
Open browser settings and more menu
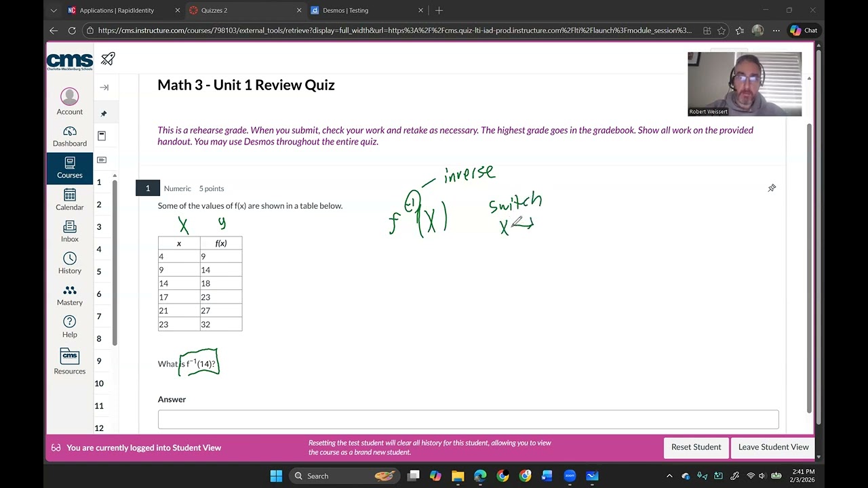tap(775, 30)
